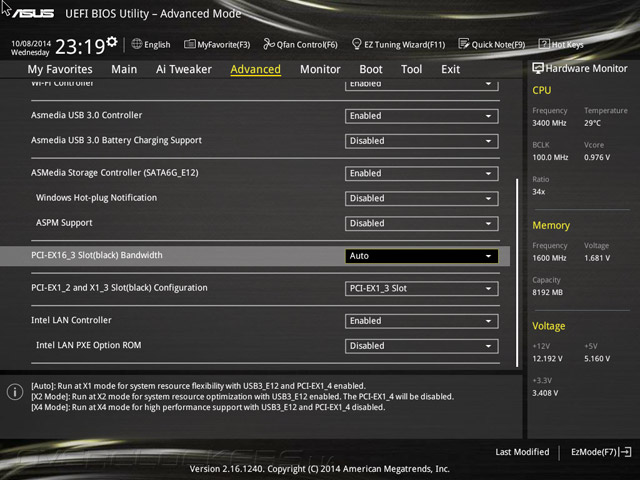Select the Advanced tab
The image size is (640, 480).
(x=256, y=69)
